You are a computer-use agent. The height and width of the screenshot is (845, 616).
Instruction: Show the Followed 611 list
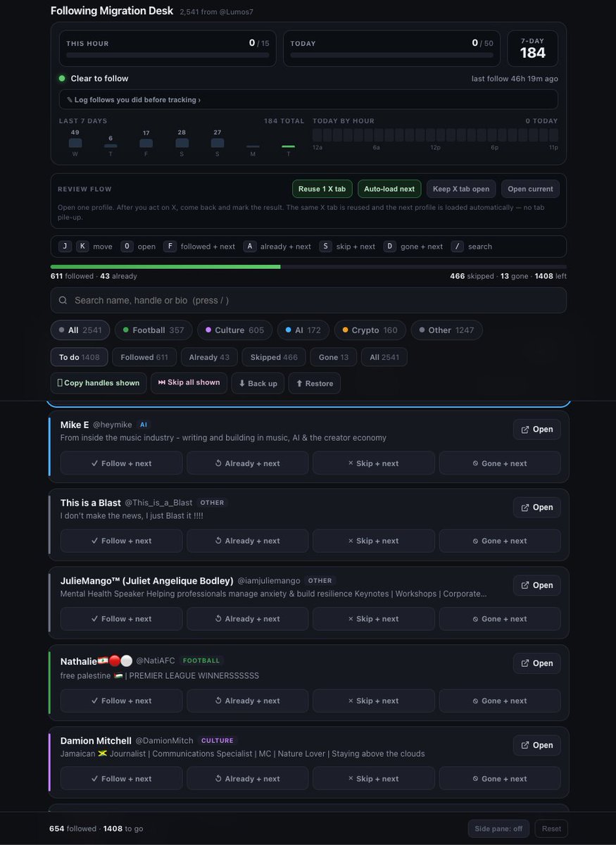(144, 357)
